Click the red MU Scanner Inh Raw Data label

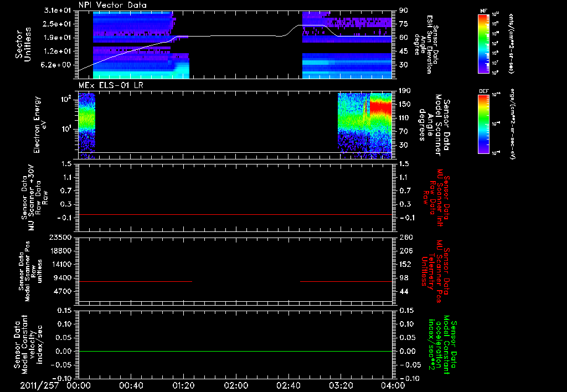(436, 198)
